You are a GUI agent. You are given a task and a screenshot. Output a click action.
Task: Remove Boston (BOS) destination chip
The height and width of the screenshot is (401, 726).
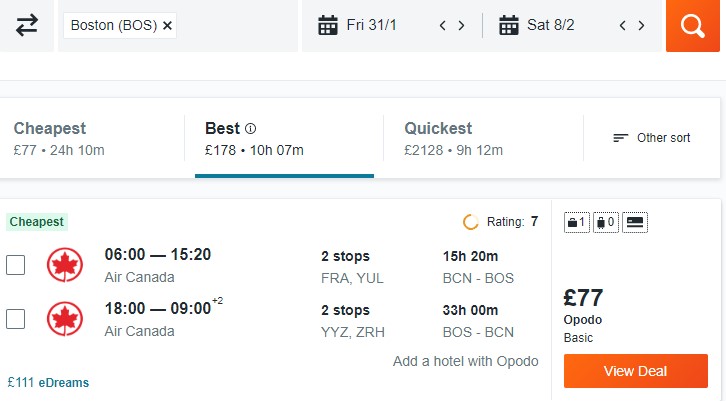tap(168, 25)
